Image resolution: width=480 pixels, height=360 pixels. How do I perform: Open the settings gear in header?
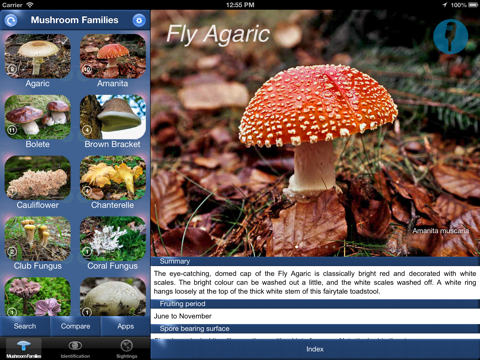pos(139,21)
